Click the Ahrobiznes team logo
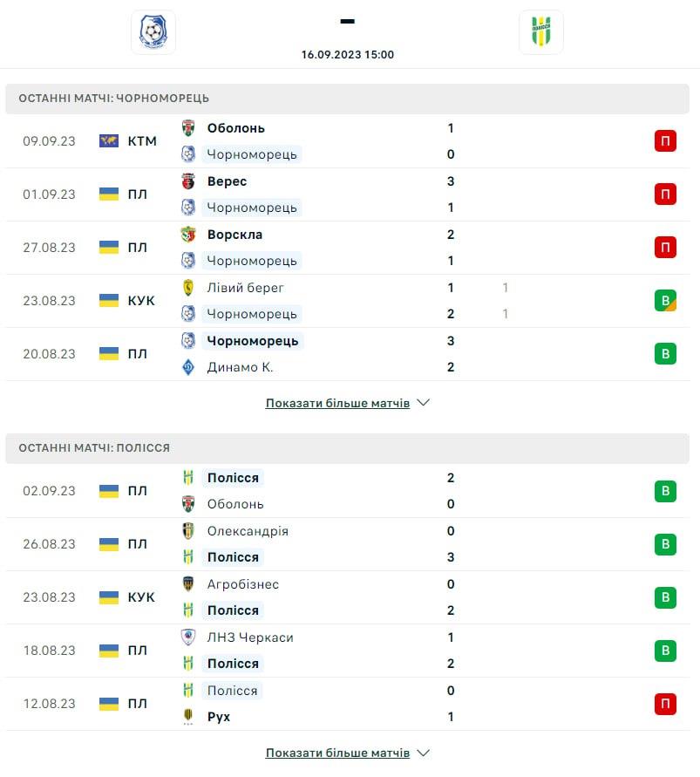 (x=188, y=584)
